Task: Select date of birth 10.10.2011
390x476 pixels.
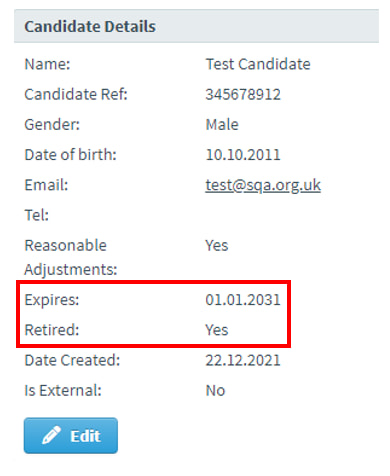Action: [x=243, y=155]
